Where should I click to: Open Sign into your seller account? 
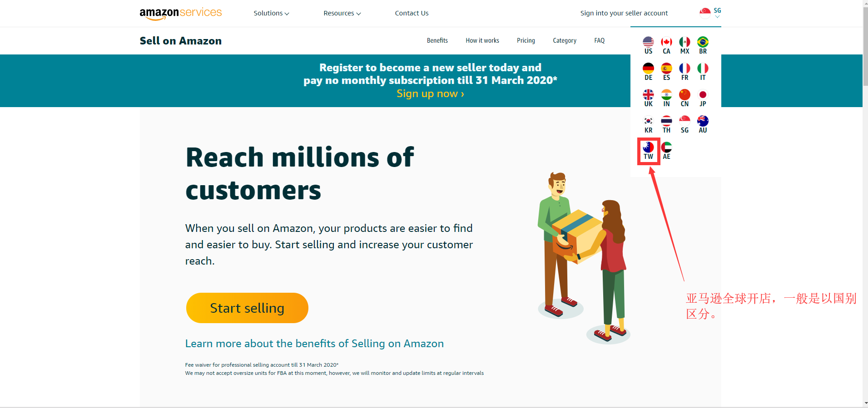point(624,13)
